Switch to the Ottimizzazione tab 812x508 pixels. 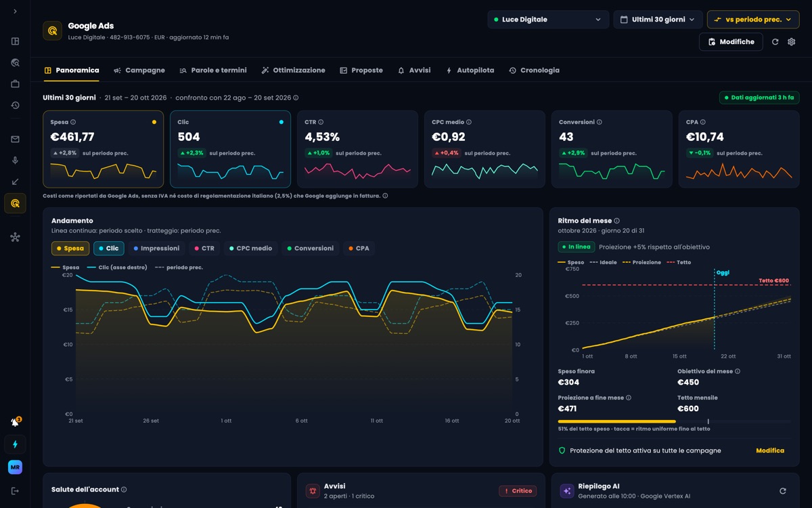(293, 70)
